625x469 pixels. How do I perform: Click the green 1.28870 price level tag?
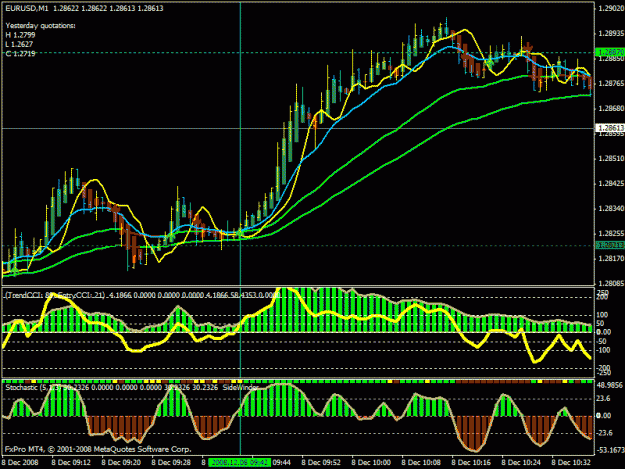(x=610, y=52)
